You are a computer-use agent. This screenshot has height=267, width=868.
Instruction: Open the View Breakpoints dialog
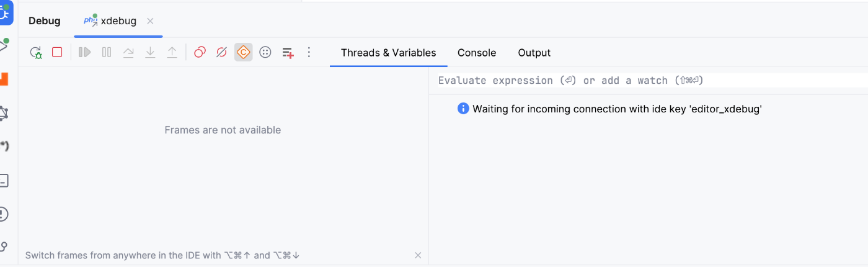click(200, 53)
